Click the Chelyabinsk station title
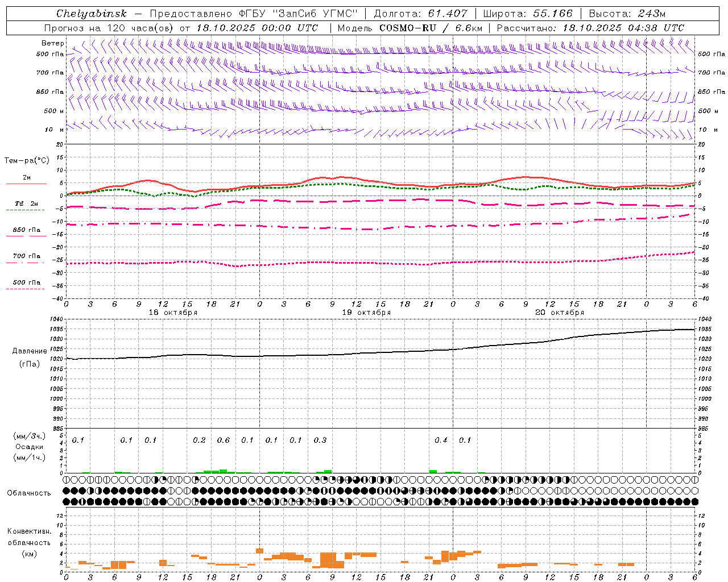 point(91,14)
